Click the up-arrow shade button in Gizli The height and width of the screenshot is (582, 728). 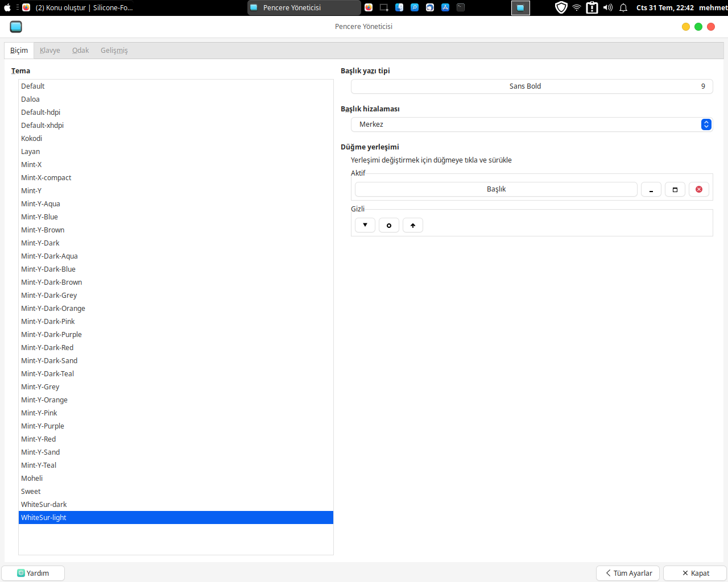click(x=412, y=225)
